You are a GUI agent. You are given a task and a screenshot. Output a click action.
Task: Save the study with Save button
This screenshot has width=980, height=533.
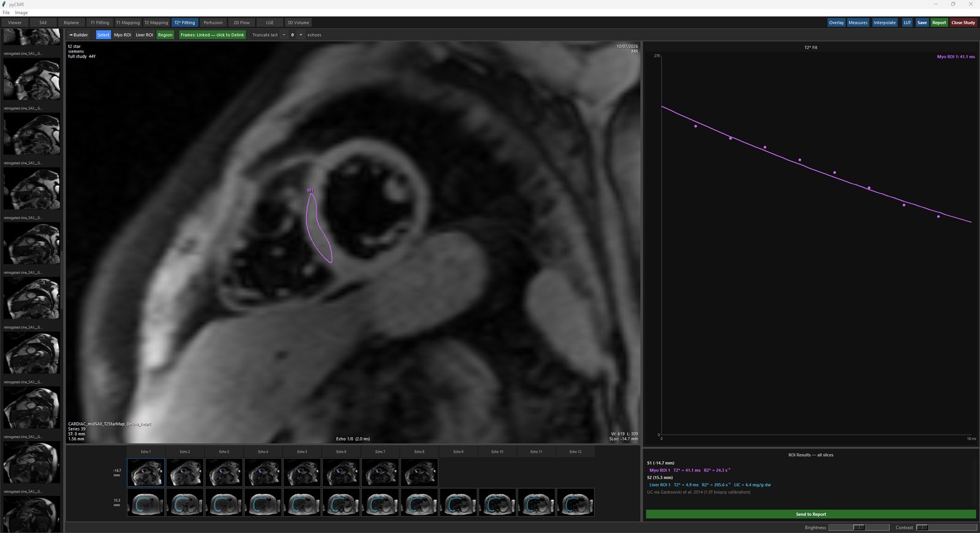coord(922,23)
